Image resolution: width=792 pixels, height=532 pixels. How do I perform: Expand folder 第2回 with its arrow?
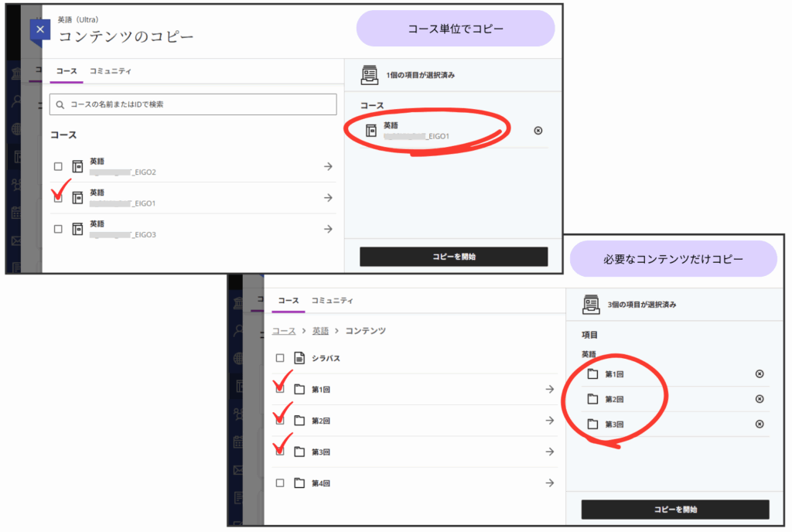point(550,421)
